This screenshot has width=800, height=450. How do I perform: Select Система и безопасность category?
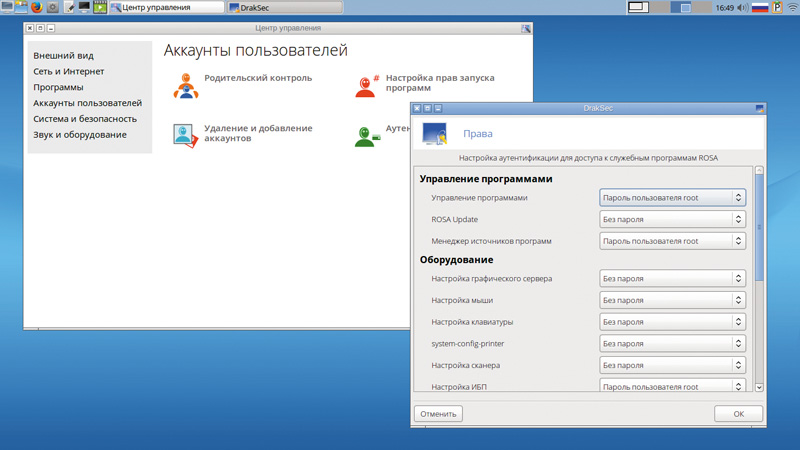(x=85, y=119)
